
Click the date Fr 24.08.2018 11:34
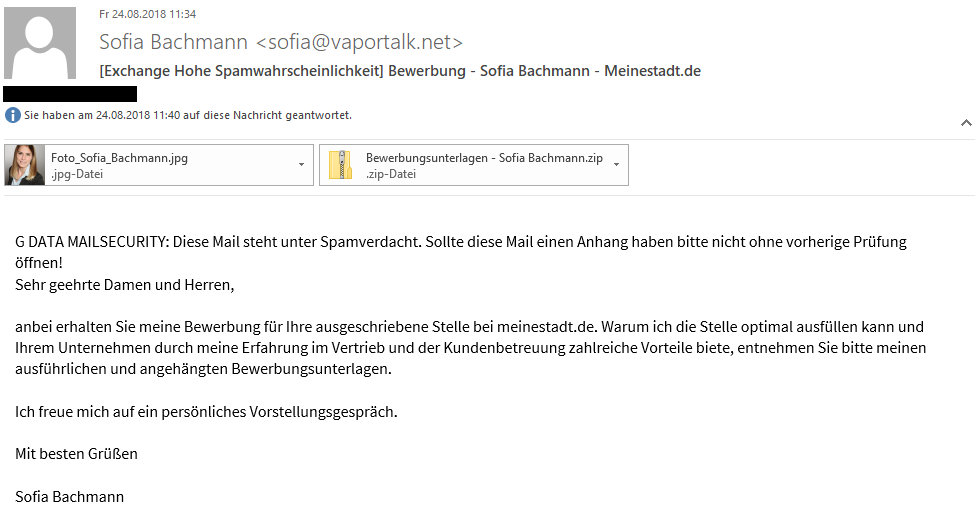pyautogui.click(x=147, y=14)
